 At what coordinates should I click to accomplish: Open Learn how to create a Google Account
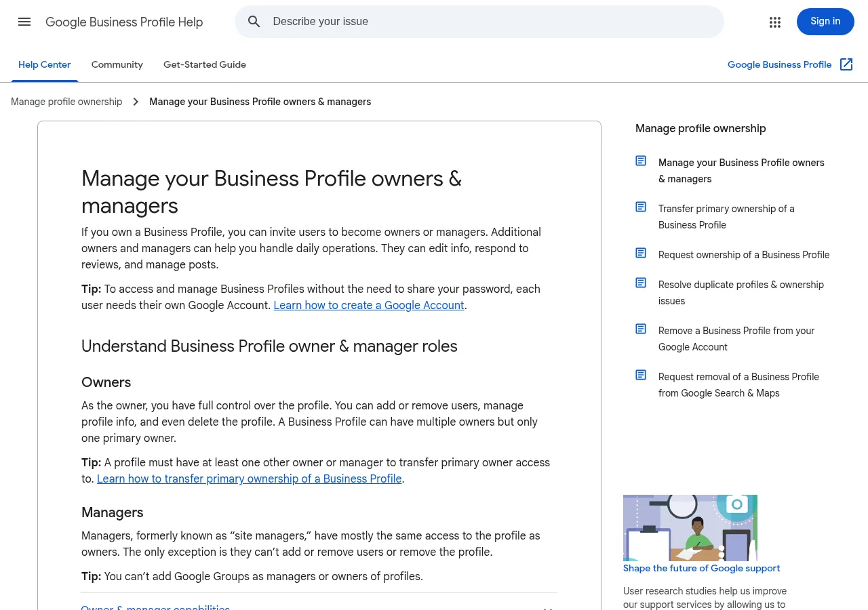point(369,305)
